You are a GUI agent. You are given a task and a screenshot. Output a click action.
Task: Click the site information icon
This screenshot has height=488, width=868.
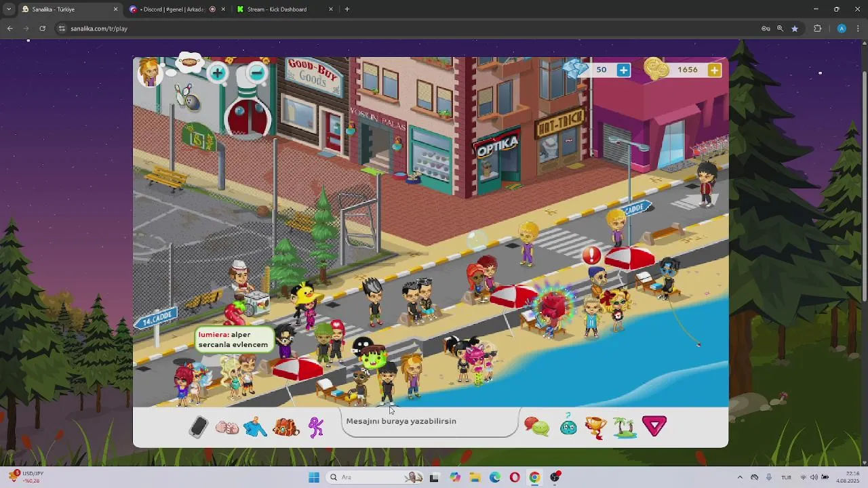click(x=62, y=28)
